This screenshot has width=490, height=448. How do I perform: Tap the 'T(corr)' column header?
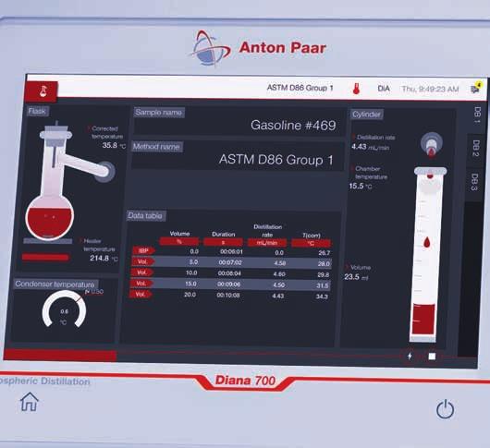click(312, 236)
